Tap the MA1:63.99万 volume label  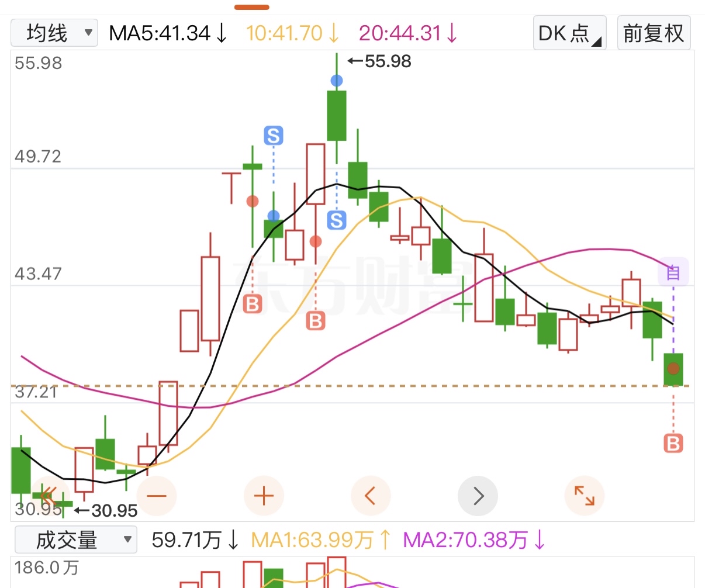321,539
